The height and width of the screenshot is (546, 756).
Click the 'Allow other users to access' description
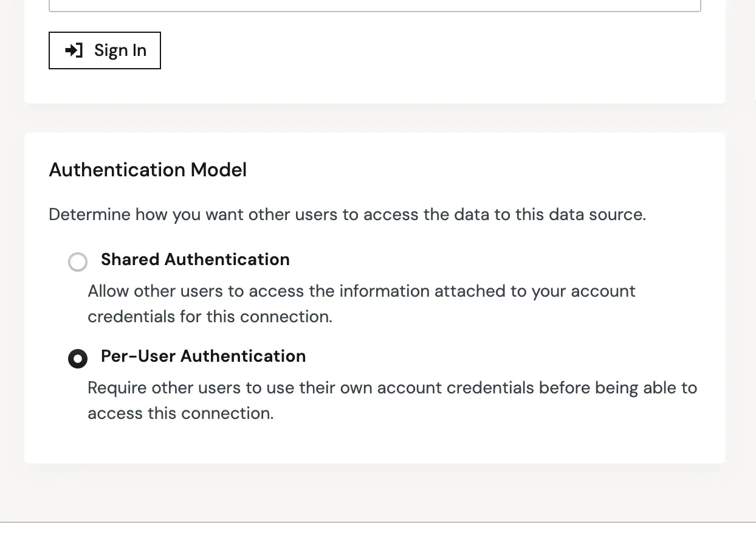pos(362,303)
